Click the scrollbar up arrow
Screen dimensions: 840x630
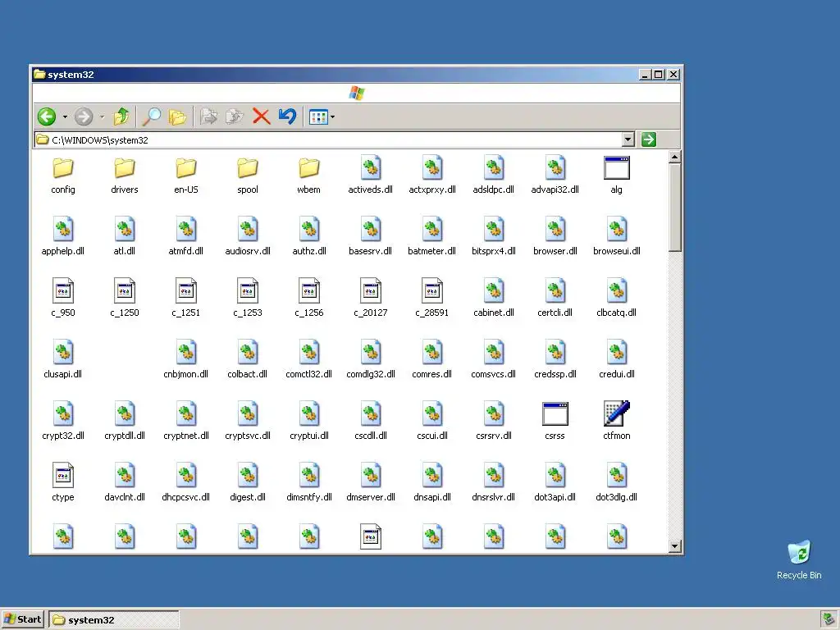tap(675, 157)
